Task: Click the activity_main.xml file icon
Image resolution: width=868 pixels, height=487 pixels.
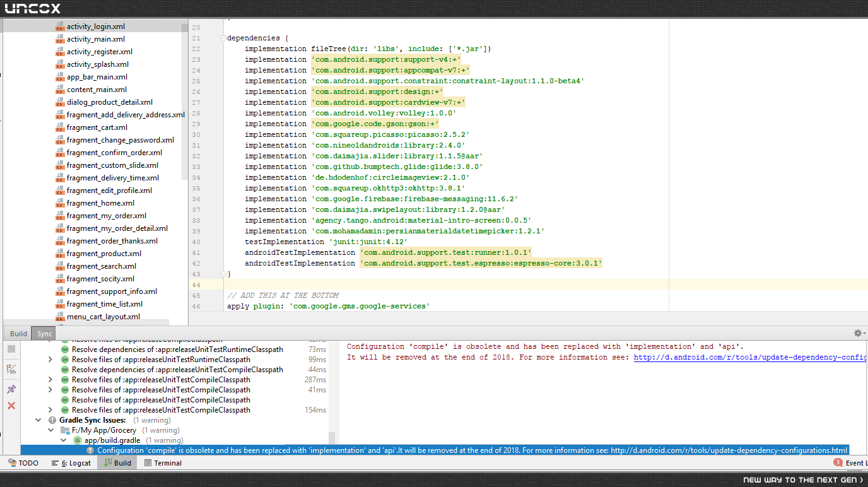Action: coord(60,39)
